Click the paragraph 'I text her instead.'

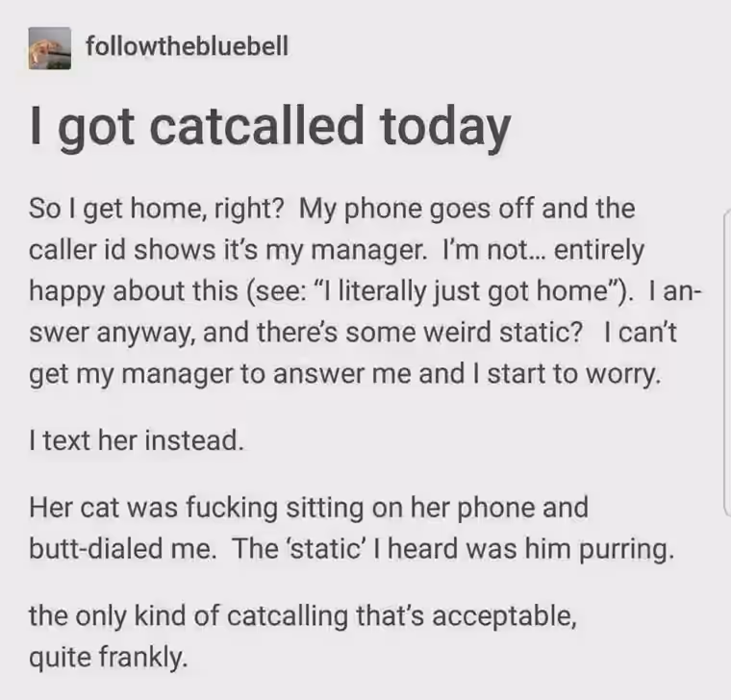pos(137,440)
